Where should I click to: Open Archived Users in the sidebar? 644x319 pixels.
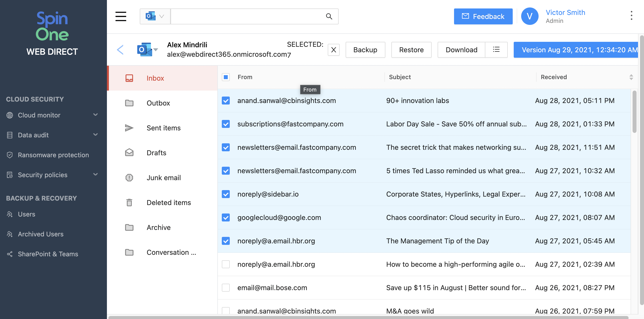pos(41,234)
